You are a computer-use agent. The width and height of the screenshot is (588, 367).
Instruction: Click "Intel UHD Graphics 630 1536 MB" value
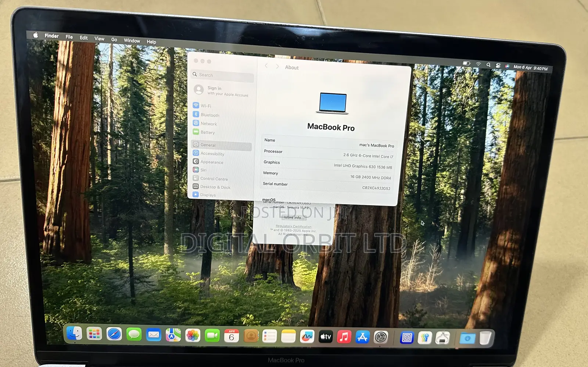(x=363, y=166)
